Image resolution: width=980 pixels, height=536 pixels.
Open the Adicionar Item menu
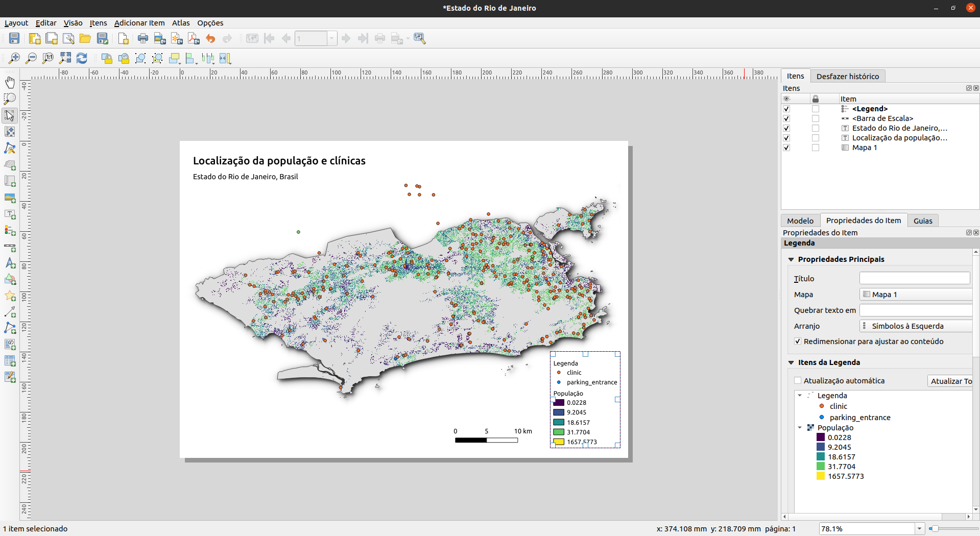pos(139,23)
